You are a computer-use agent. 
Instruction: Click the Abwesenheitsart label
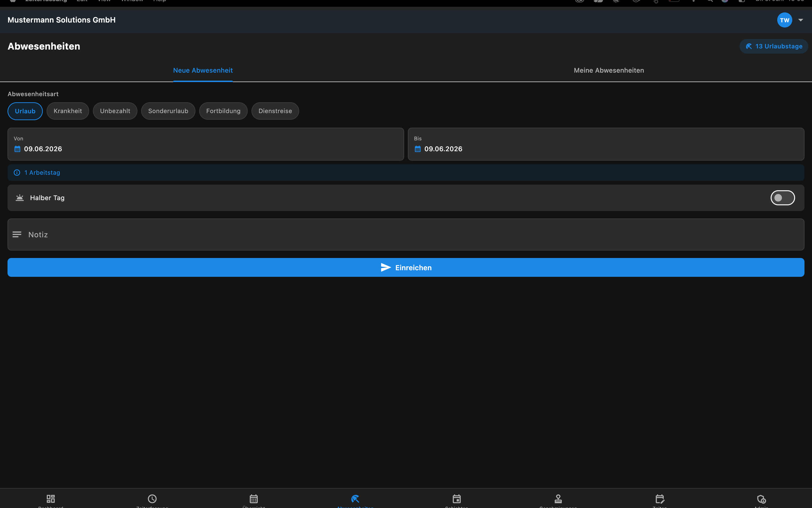click(x=33, y=94)
